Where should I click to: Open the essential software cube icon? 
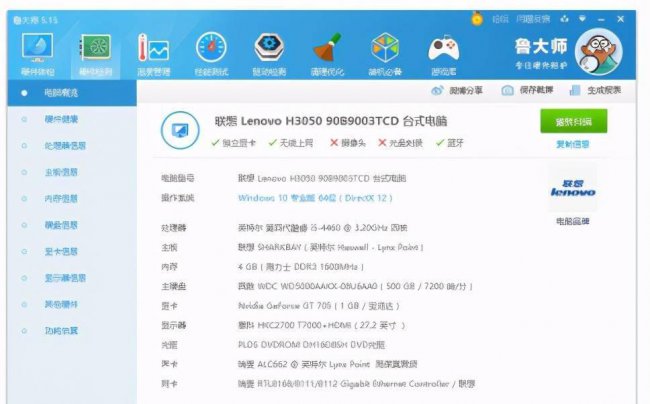pyautogui.click(x=385, y=47)
